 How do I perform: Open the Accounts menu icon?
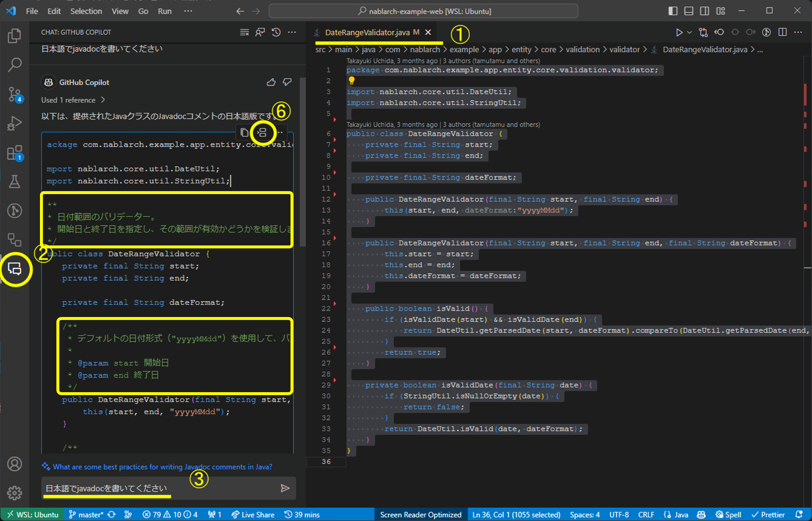coord(15,464)
